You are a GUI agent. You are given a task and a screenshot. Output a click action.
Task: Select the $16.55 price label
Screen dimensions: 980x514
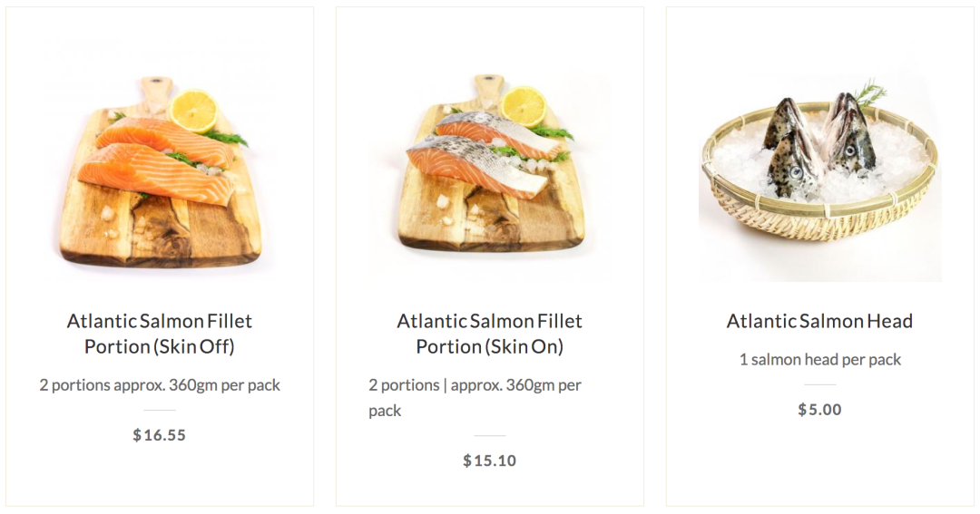pos(160,435)
